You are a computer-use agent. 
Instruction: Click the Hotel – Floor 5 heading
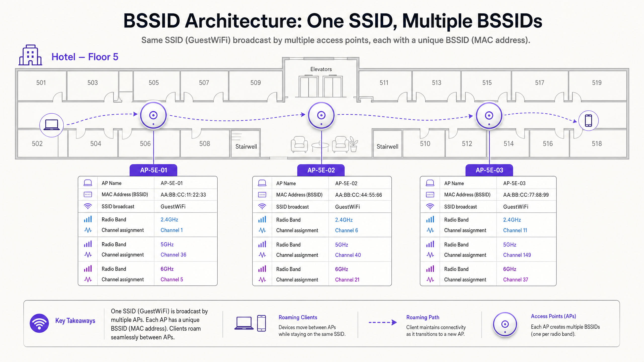pos(85,57)
